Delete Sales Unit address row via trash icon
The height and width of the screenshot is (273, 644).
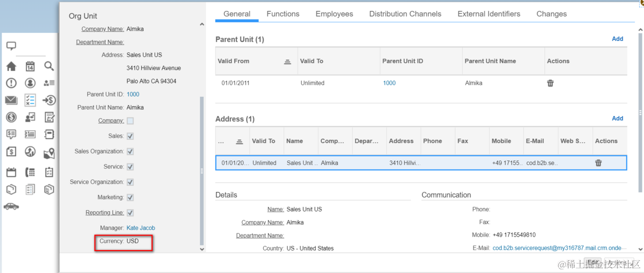point(598,163)
